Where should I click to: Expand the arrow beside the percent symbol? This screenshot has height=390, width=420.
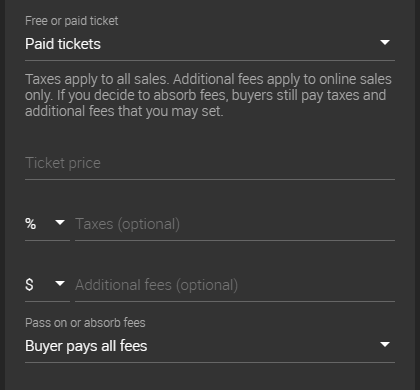pos(60,222)
